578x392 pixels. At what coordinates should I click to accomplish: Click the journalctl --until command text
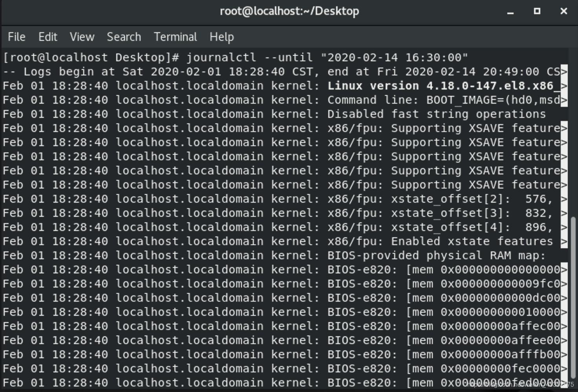pos(327,57)
